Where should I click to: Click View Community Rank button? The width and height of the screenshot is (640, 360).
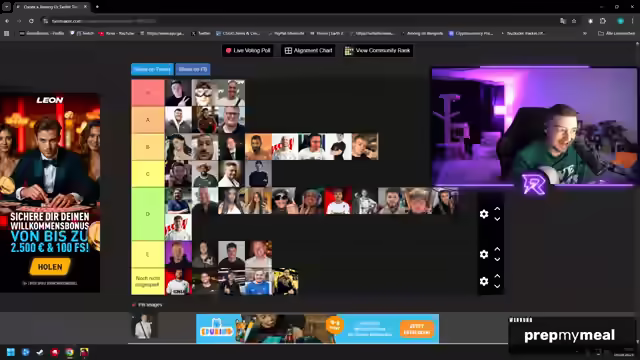point(378,51)
